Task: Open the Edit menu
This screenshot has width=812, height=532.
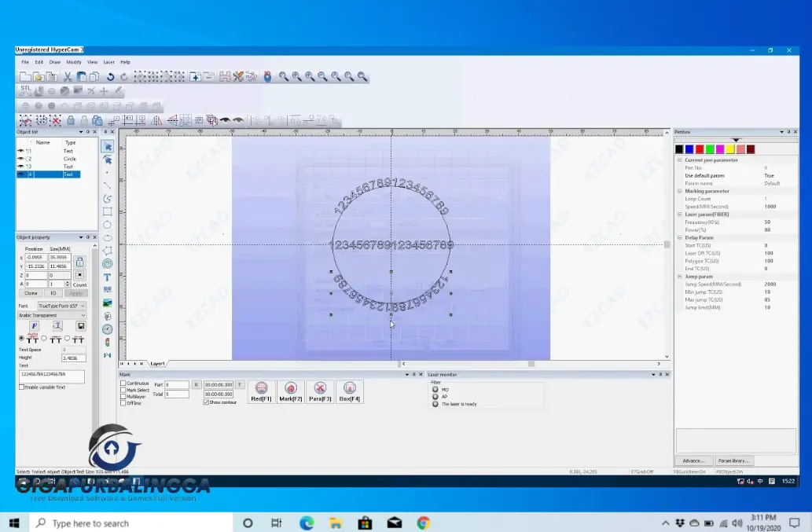Action: [x=39, y=62]
